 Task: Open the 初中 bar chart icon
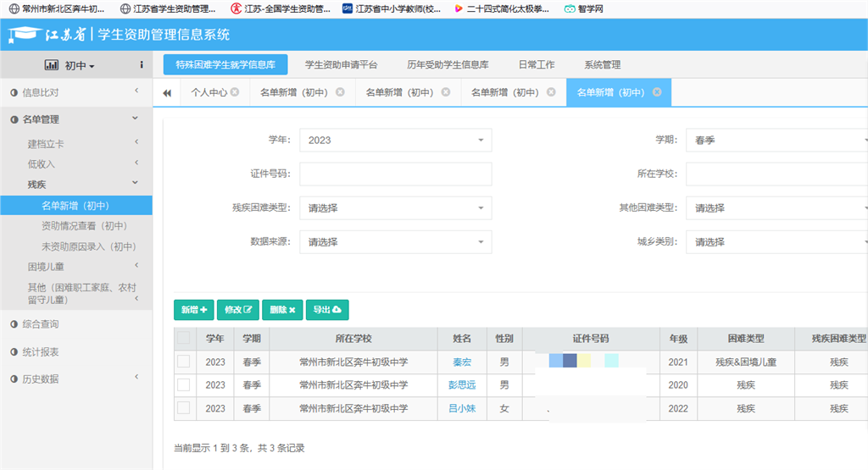51,65
